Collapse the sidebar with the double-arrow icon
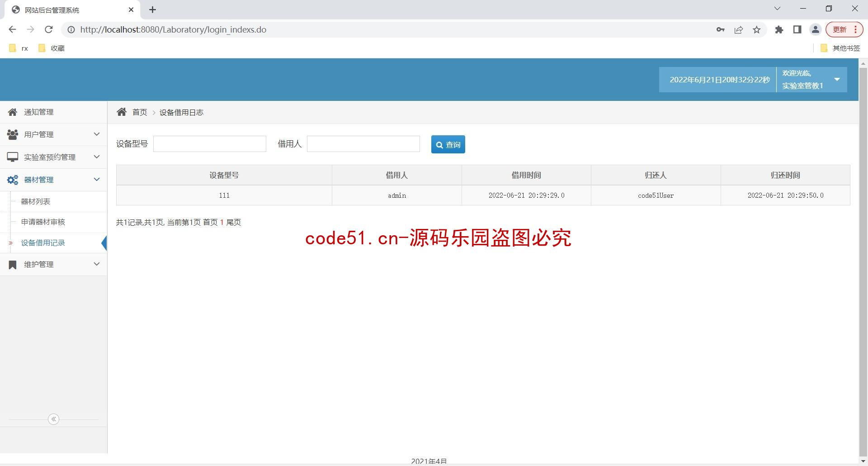The image size is (868, 466). pyautogui.click(x=53, y=419)
